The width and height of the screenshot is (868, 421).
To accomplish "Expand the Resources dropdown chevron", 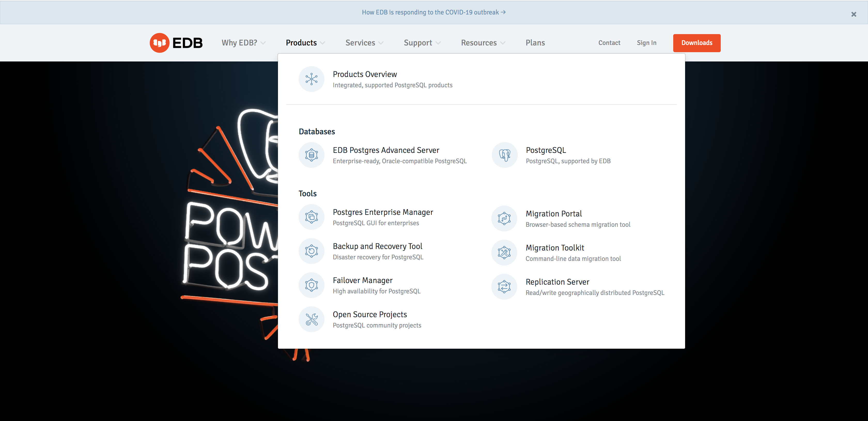I will click(x=503, y=43).
